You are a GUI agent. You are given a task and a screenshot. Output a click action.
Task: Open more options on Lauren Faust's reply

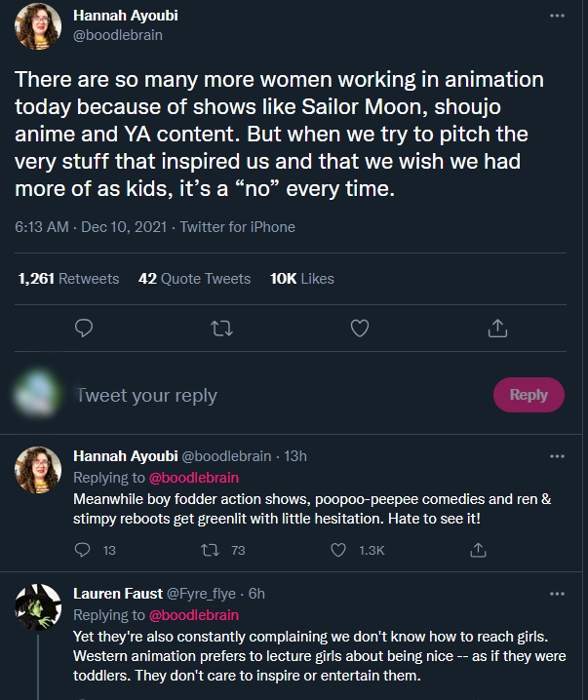[x=557, y=594]
